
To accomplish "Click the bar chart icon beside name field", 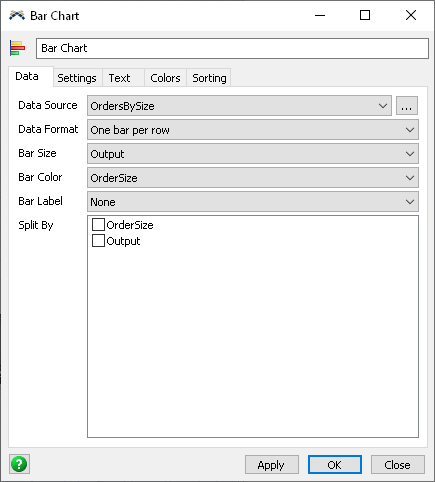I will pos(17,48).
